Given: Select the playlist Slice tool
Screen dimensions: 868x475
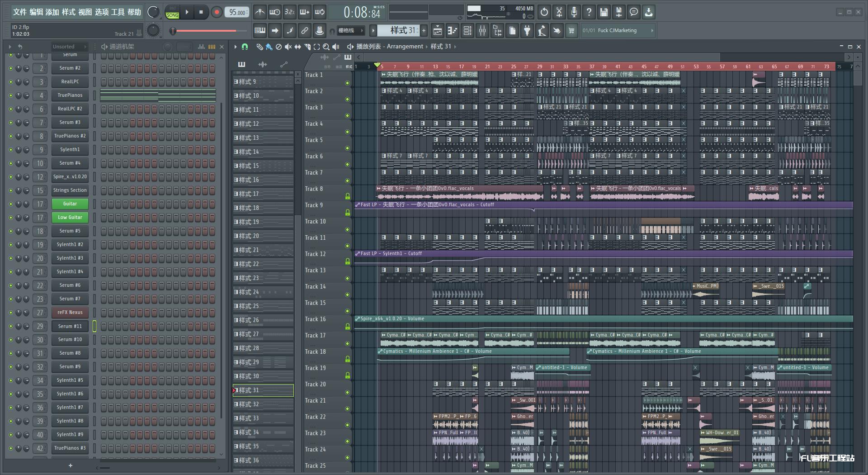Looking at the screenshot, I should click(x=307, y=47).
